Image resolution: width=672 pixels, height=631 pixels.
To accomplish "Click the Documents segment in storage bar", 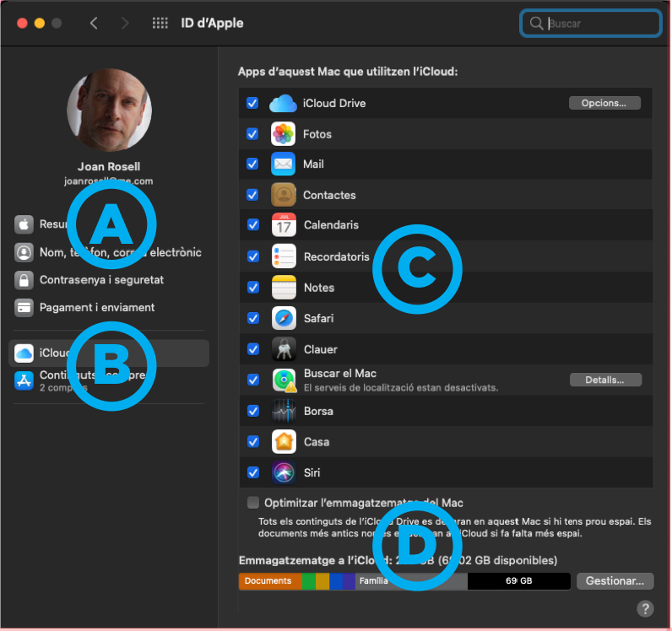I will tap(270, 581).
